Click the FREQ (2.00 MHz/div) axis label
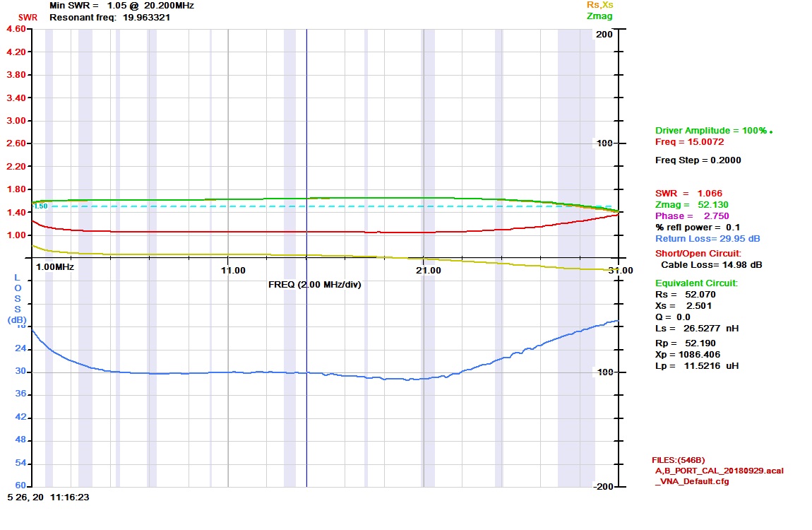The image size is (812, 530). coord(315,285)
